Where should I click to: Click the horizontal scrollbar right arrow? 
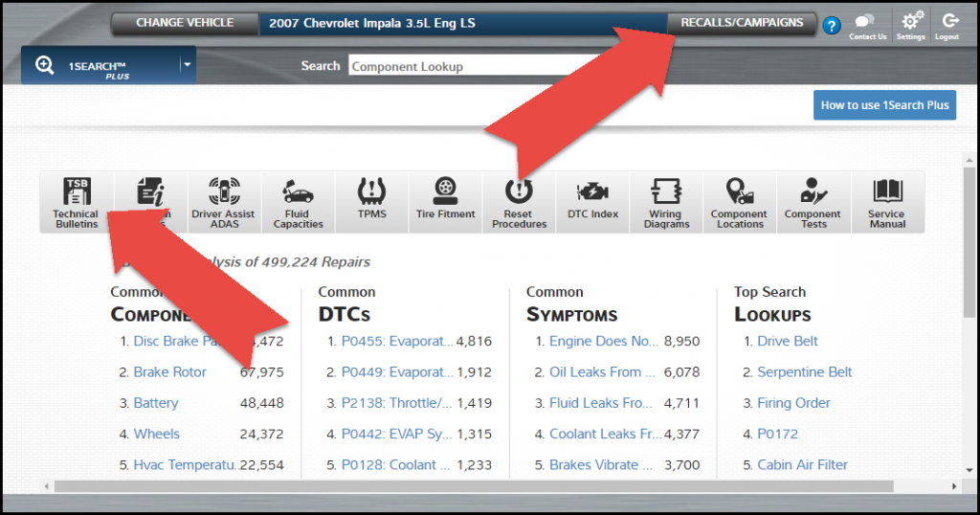[x=954, y=486]
